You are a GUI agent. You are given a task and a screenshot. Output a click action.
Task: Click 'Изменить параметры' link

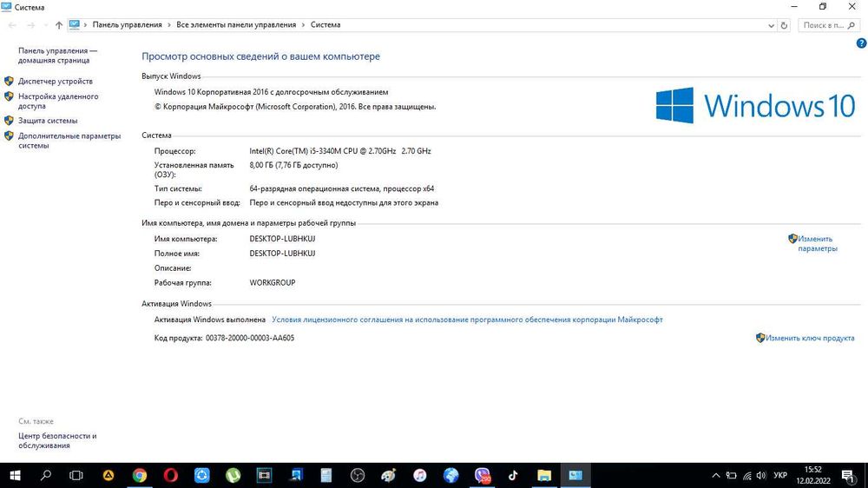click(x=817, y=244)
